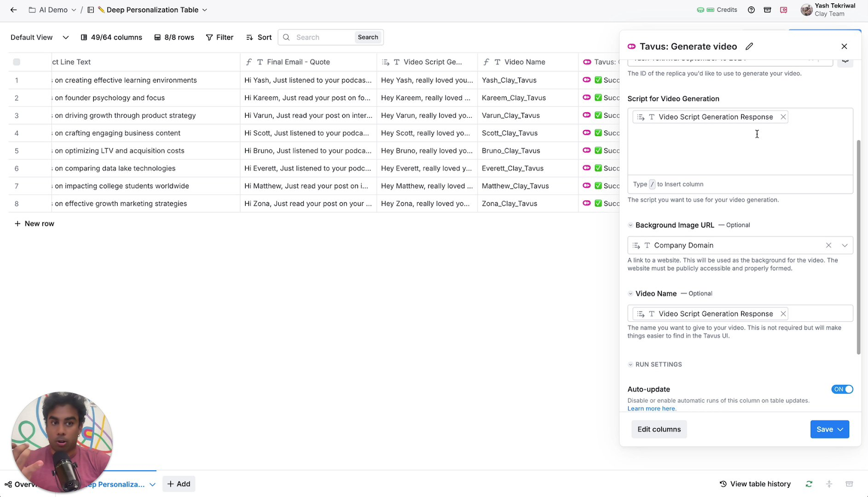Click the Tavus status icon in Kareem row
The width and height of the screenshot is (868, 497).
pos(586,98)
